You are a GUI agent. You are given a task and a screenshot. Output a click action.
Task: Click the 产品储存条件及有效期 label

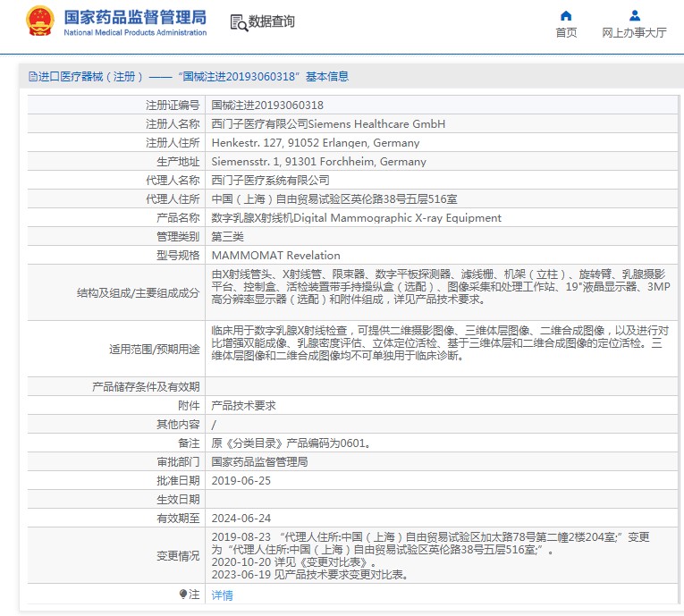tap(146, 386)
